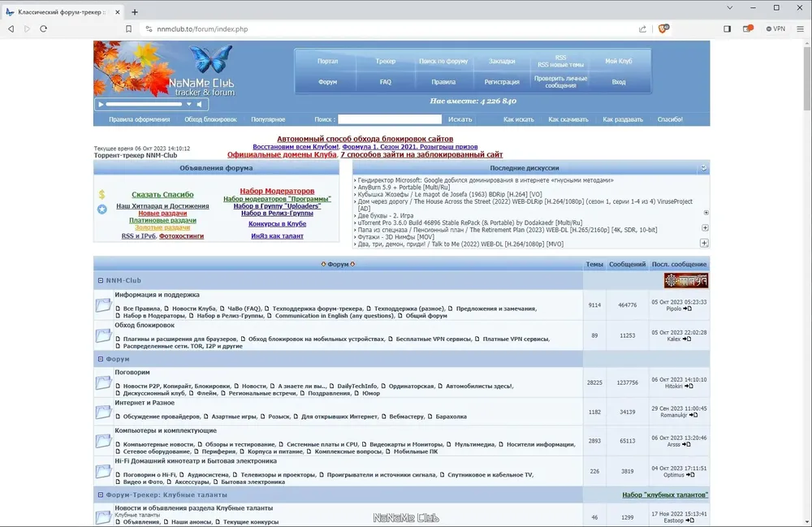The width and height of the screenshot is (812, 527).
Task: Open the Закладки menu item
Action: pyautogui.click(x=502, y=61)
